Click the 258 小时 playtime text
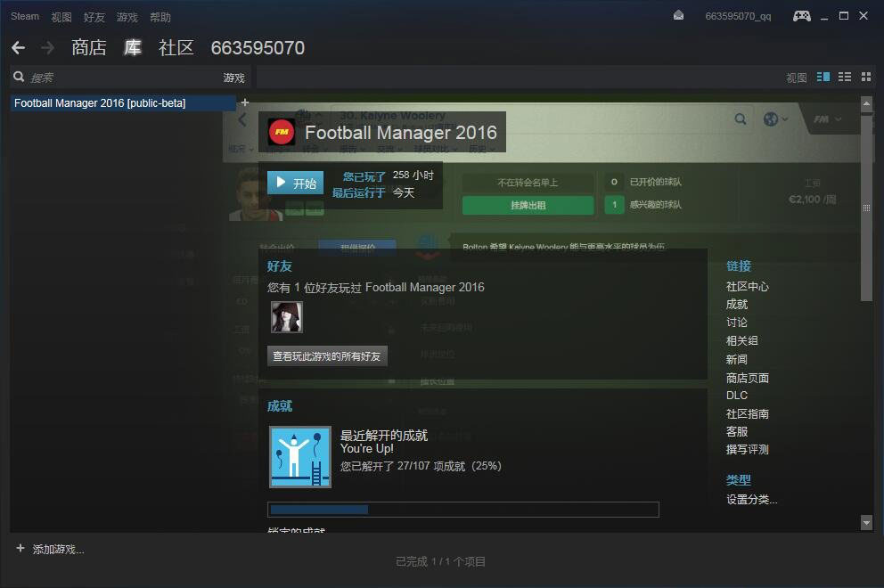Viewport: 884px width, 588px height. [x=413, y=176]
